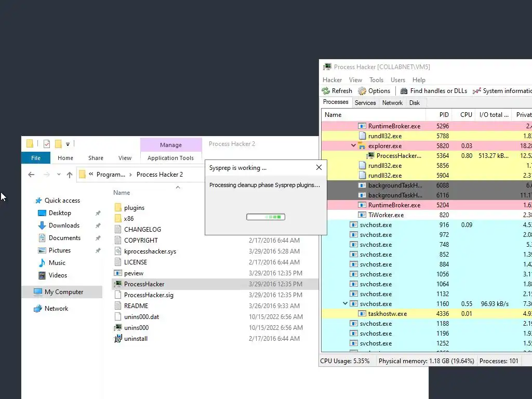Click the RuntimeBroker.exe icon with PID 5296
Image resolution: width=532 pixels, height=399 pixels.
[x=362, y=126]
